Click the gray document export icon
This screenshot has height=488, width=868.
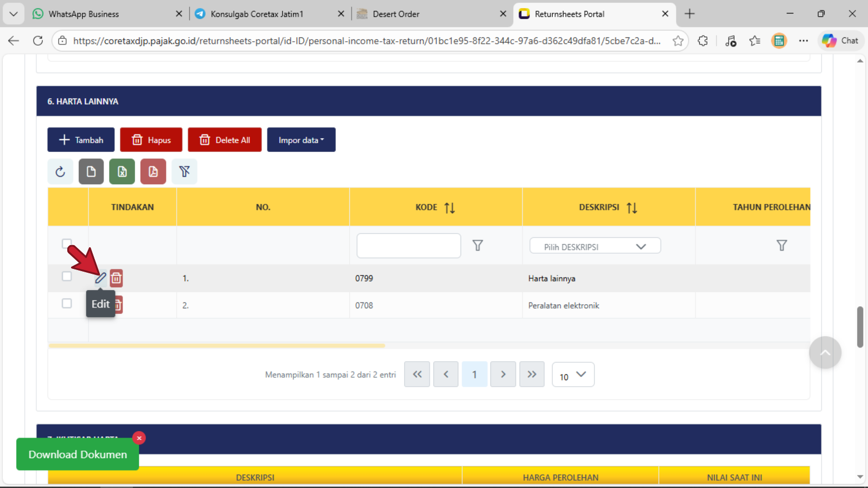(x=91, y=172)
